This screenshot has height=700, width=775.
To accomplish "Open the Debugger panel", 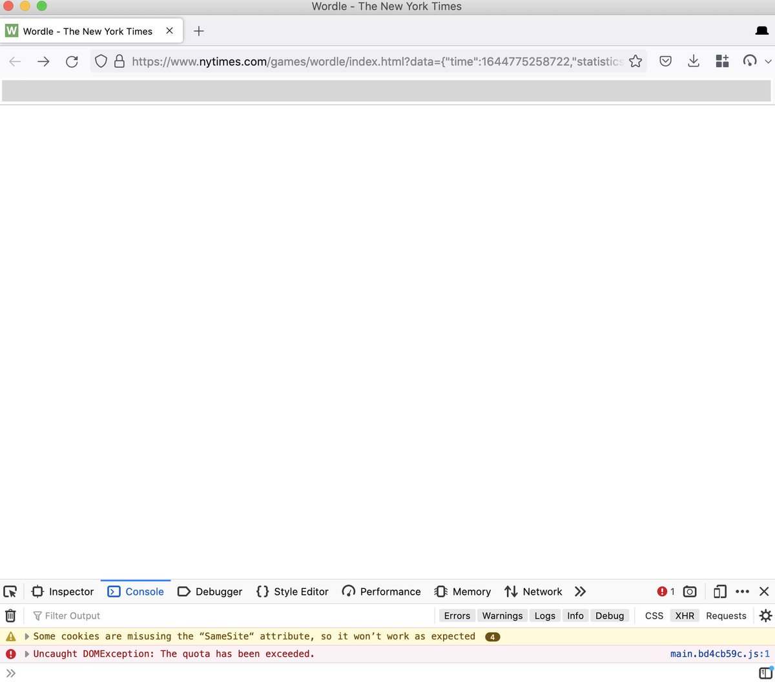I will pyautogui.click(x=210, y=592).
